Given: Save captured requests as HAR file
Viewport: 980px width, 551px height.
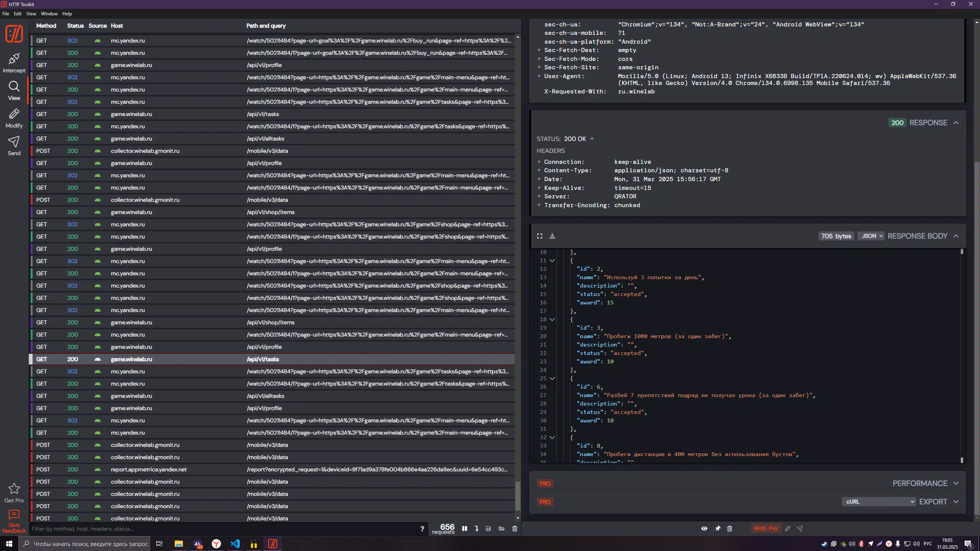Looking at the screenshot, I should point(488,528).
